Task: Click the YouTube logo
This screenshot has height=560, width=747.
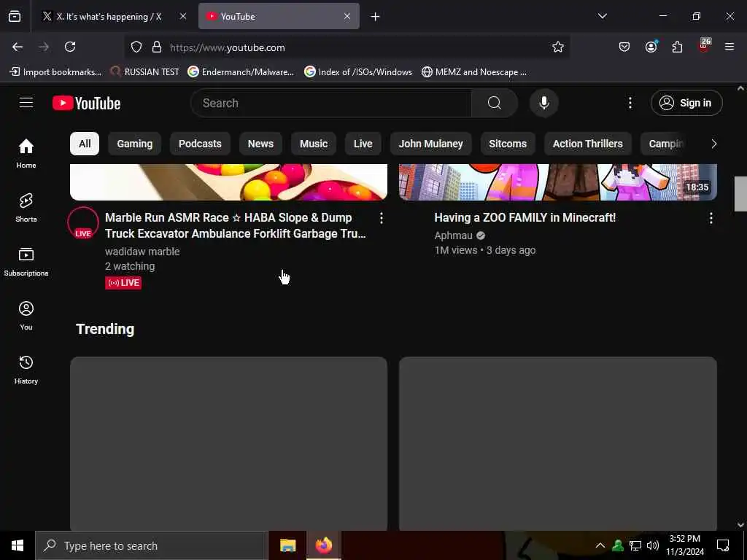Action: [x=86, y=103]
